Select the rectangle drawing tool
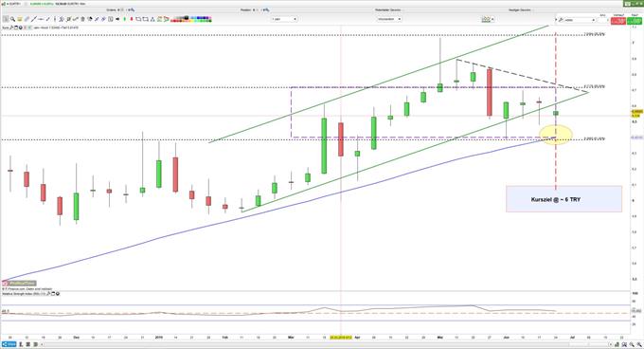Screen dimensions: 644x349 (x=139, y=19)
